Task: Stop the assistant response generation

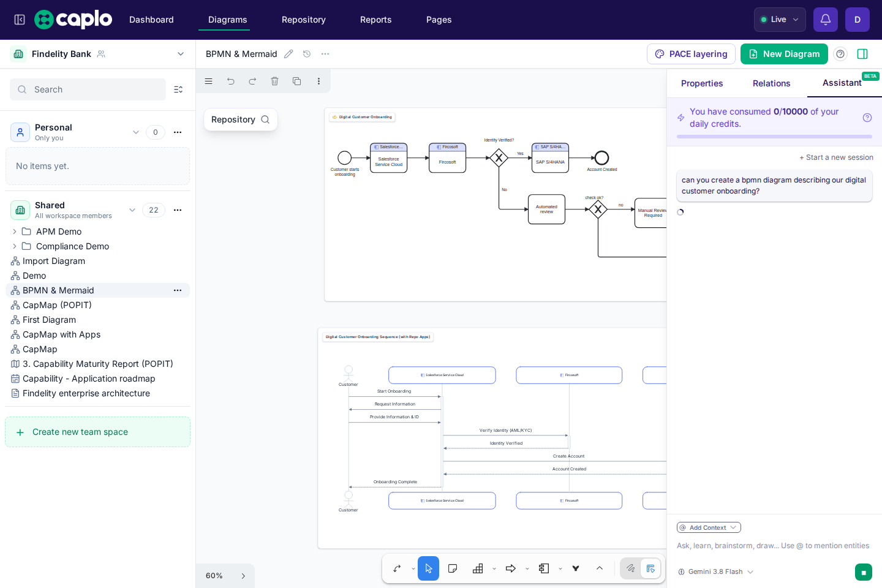Action: tap(864, 573)
